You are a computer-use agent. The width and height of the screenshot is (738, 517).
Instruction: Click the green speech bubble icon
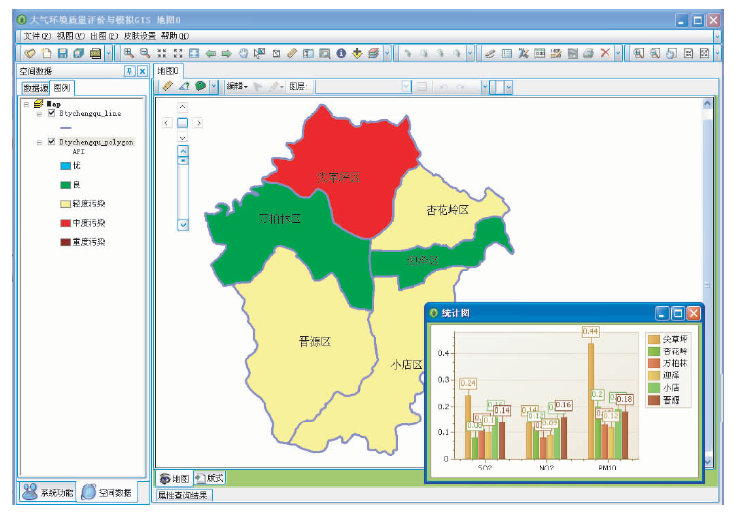tap(200, 87)
